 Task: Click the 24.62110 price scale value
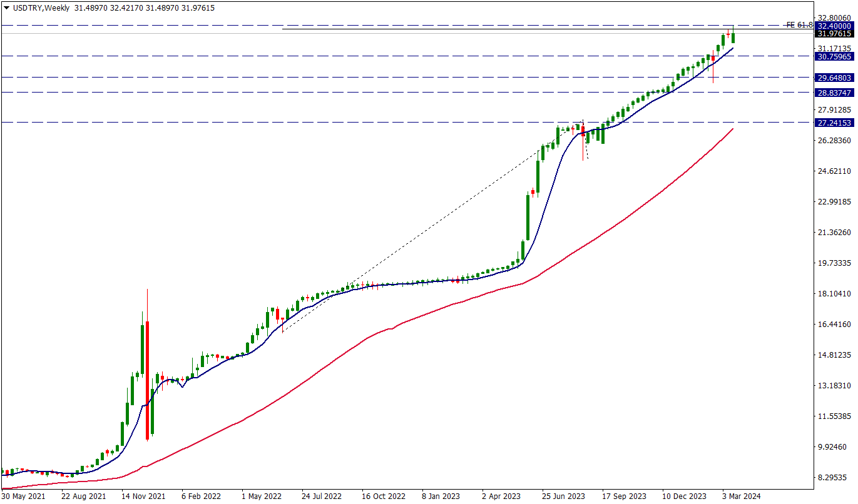point(835,171)
